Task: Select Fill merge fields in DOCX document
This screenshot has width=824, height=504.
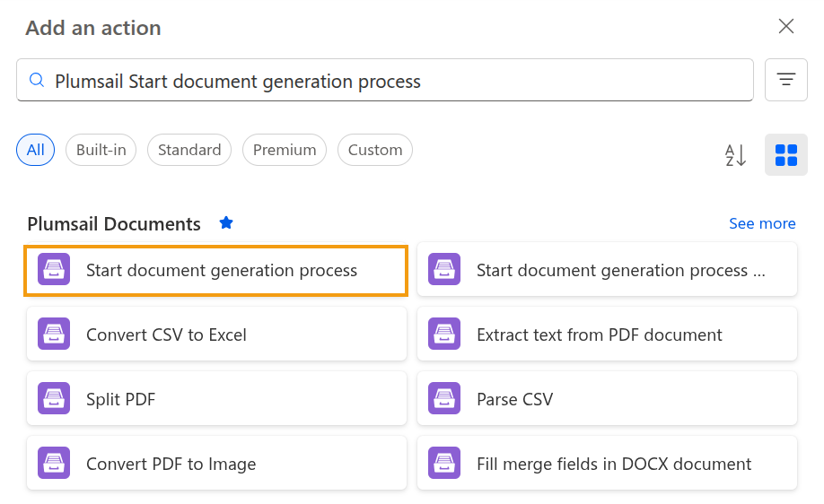Action: coord(607,463)
